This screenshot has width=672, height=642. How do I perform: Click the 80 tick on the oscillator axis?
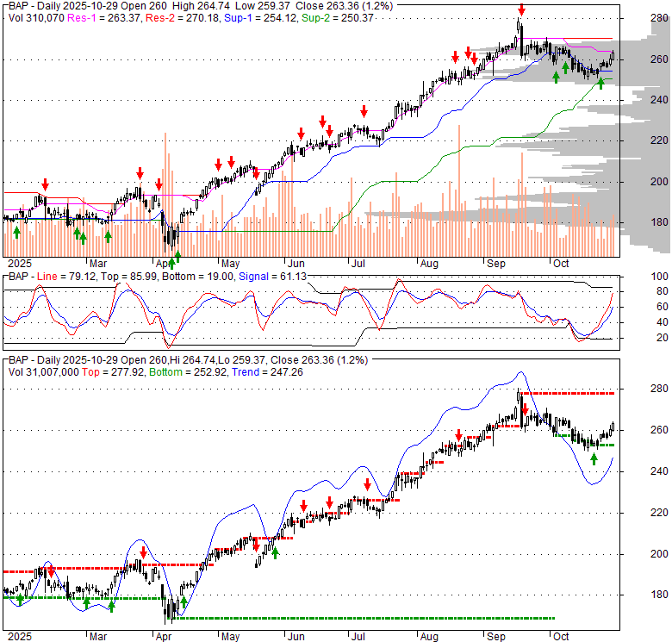[663, 291]
